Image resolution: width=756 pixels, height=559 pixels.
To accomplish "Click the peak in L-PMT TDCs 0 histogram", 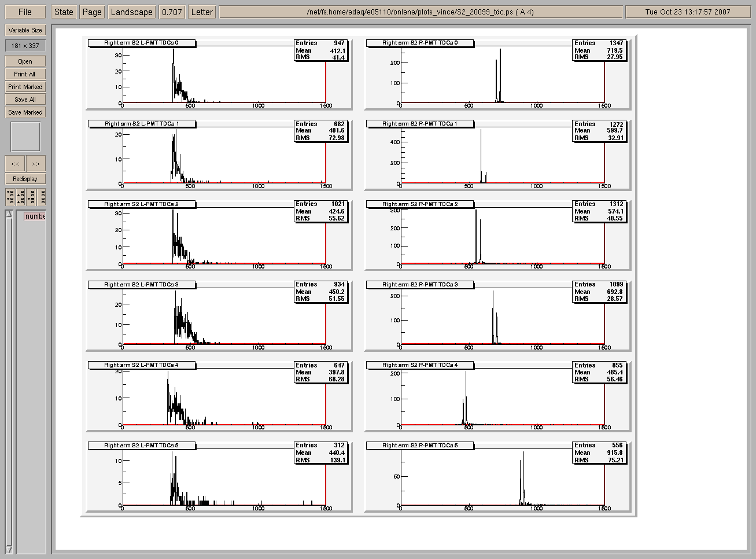I will click(174, 75).
